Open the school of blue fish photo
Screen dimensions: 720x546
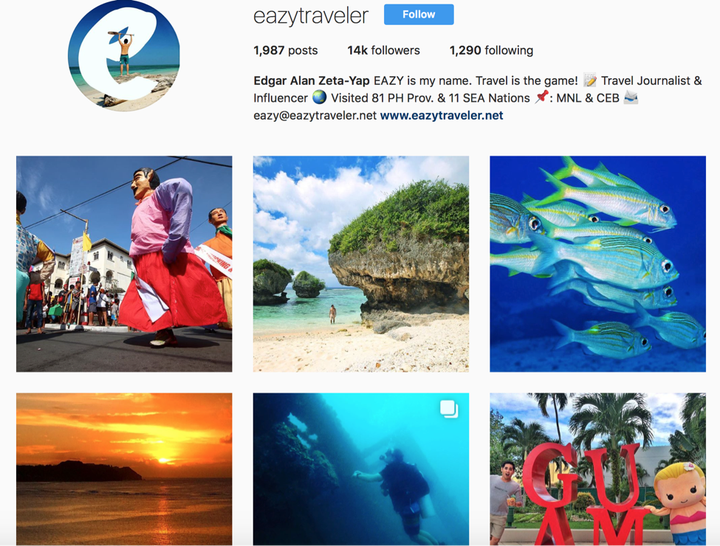tap(598, 264)
